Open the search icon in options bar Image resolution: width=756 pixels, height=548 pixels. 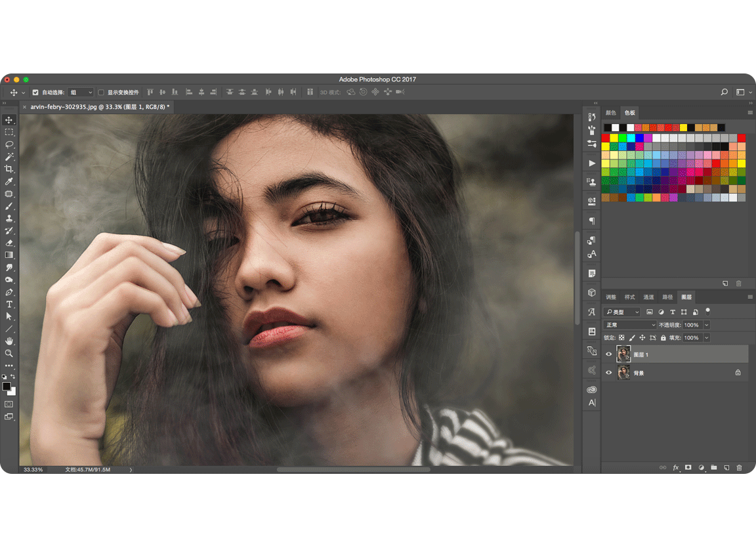click(x=724, y=92)
